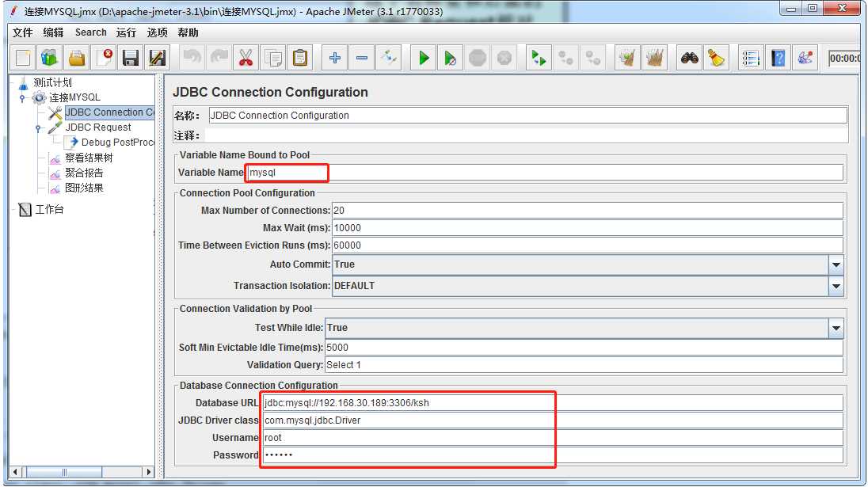Open the Test While Idle dropdown
This screenshot has height=487, width=868.
coord(836,328)
